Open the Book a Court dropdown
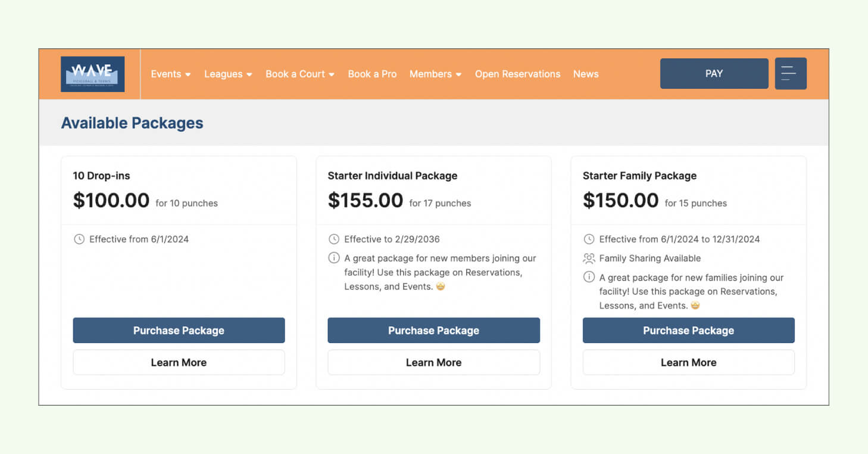 tap(299, 74)
